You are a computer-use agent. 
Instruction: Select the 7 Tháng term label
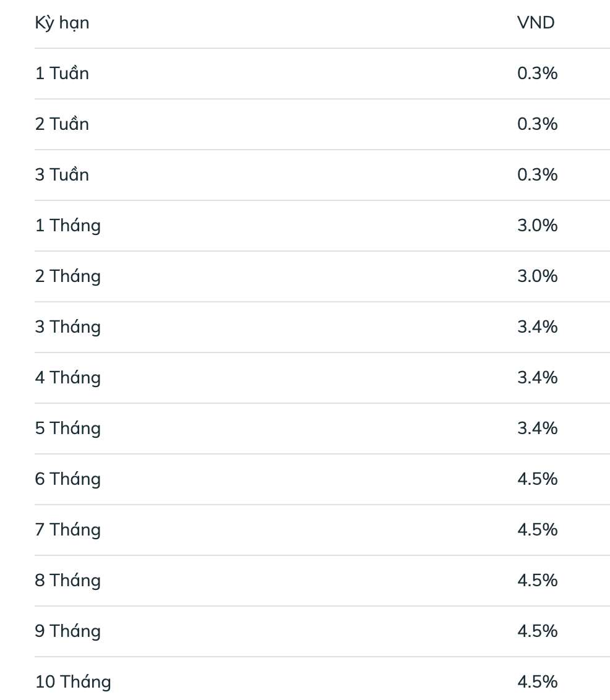(x=67, y=530)
